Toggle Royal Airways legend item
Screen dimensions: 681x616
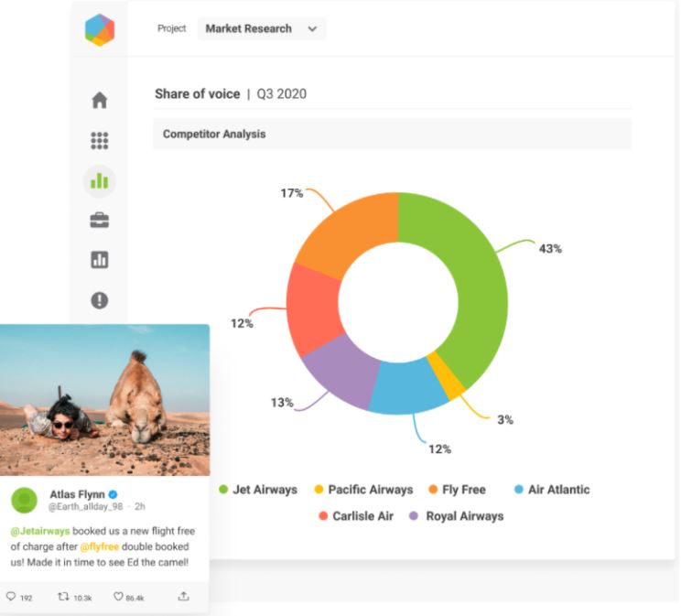coord(455,516)
